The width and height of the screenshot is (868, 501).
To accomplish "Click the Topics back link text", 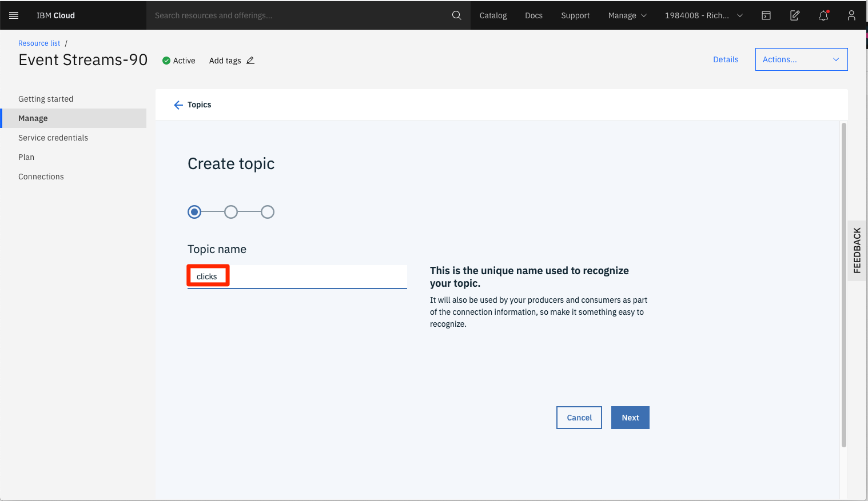I will tap(199, 105).
